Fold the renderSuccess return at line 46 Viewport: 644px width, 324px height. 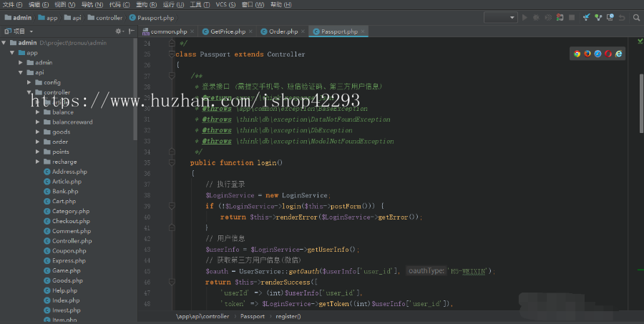172,282
